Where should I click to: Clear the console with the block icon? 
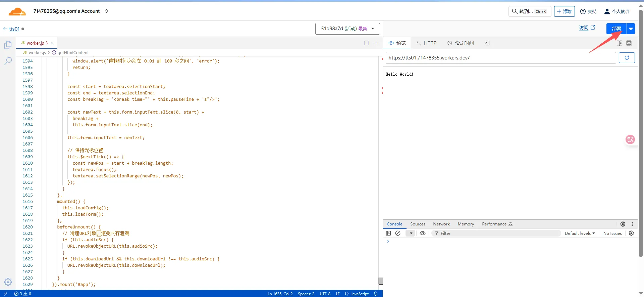[398, 233]
